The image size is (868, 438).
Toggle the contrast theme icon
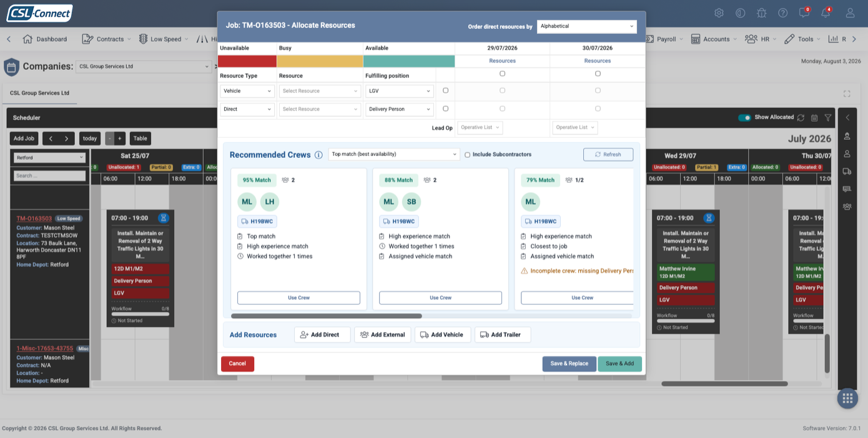click(x=740, y=12)
